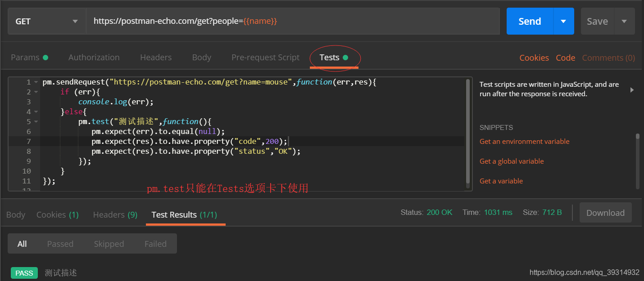Download the response

click(605, 213)
